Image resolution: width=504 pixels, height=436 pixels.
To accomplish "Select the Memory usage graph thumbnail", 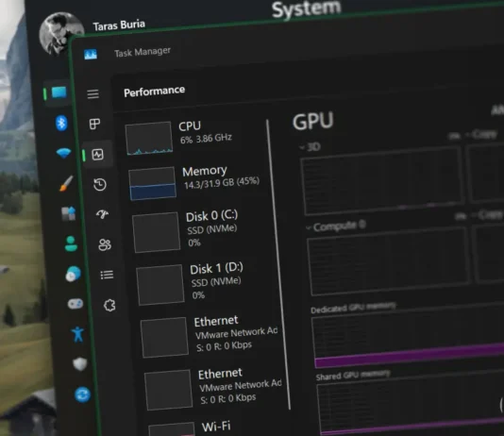I will pyautogui.click(x=152, y=183).
